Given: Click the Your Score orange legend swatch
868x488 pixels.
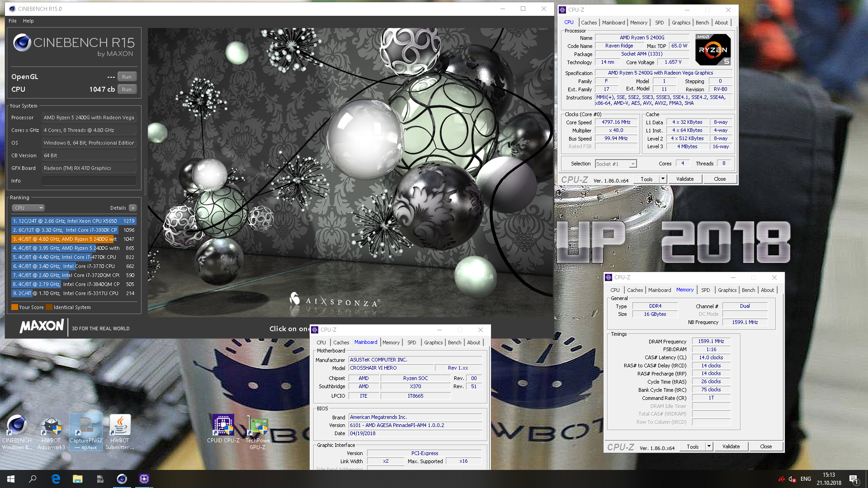Looking at the screenshot, I should click(14, 307).
